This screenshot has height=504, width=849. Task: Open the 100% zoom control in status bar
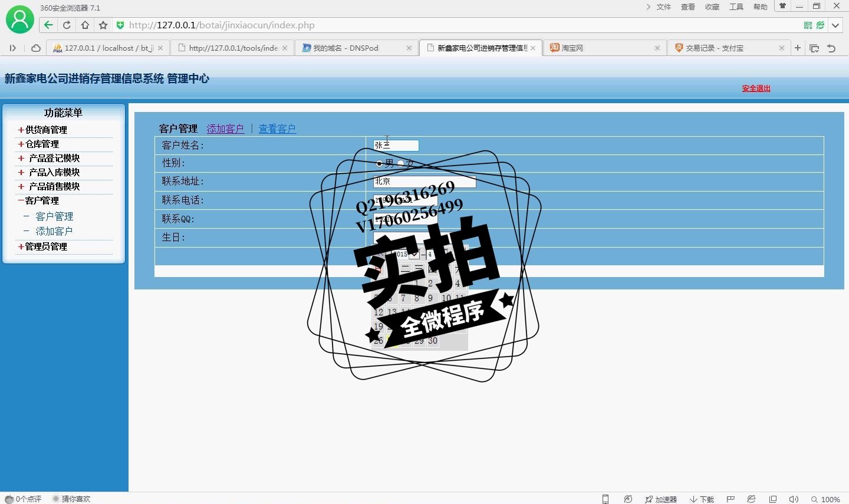click(826, 499)
